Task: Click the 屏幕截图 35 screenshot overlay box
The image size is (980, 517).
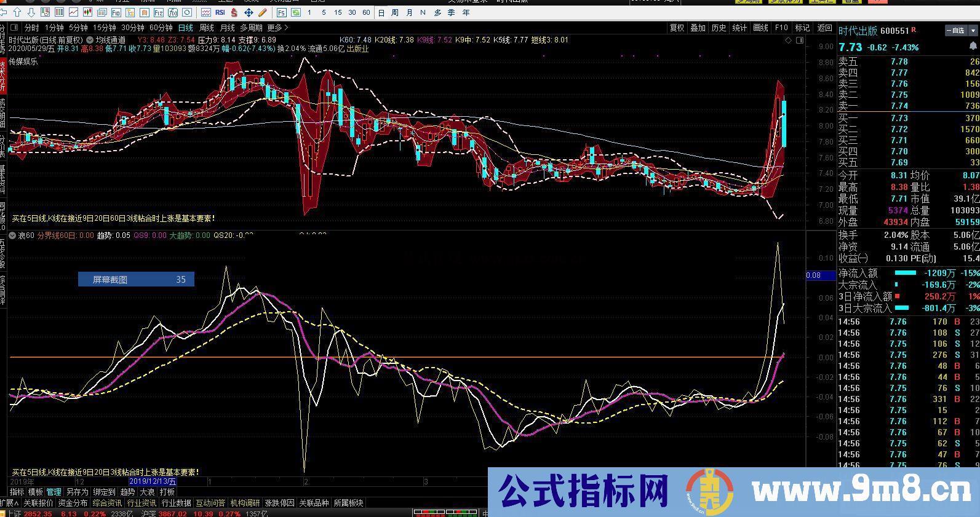Action: pos(136,279)
